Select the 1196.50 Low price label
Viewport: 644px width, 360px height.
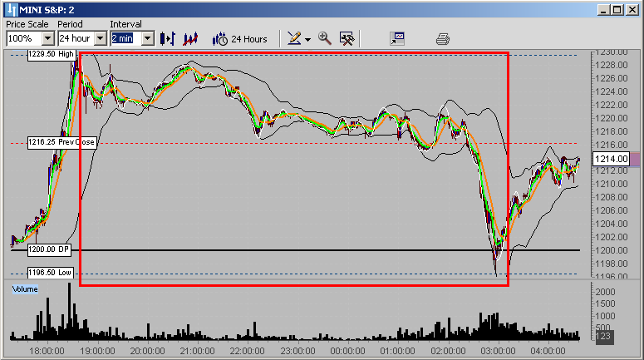pyautogui.click(x=51, y=272)
